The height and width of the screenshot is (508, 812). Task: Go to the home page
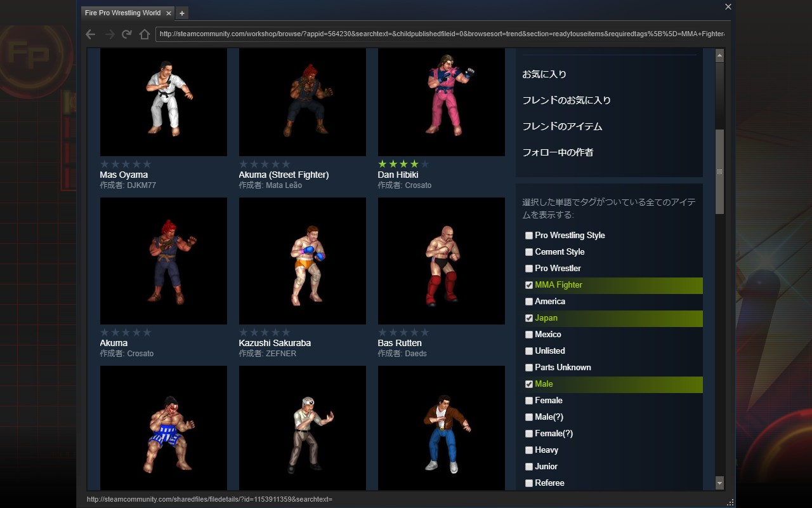click(145, 34)
